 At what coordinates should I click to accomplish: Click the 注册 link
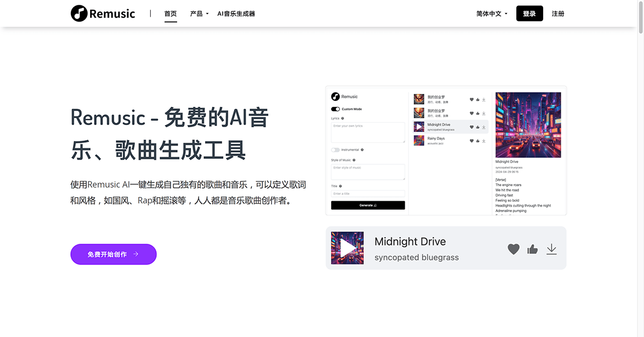558,13
